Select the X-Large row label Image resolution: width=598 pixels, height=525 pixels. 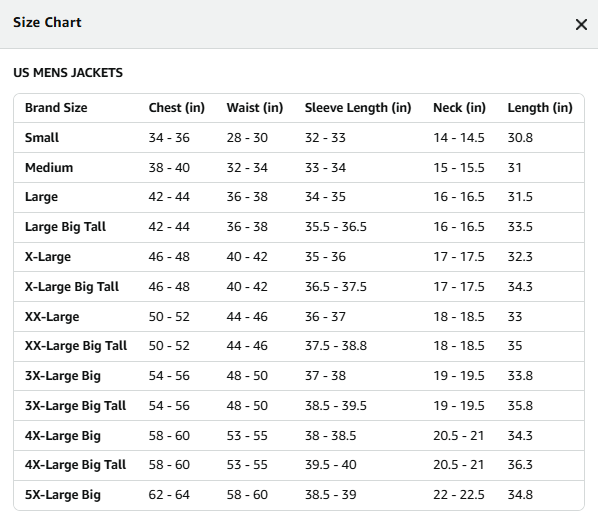coord(48,257)
